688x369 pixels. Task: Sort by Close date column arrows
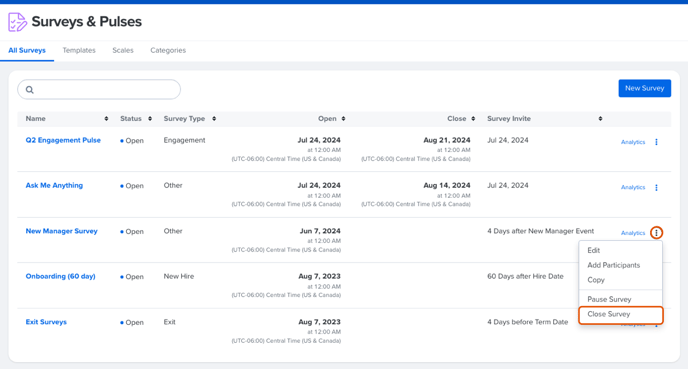473,119
